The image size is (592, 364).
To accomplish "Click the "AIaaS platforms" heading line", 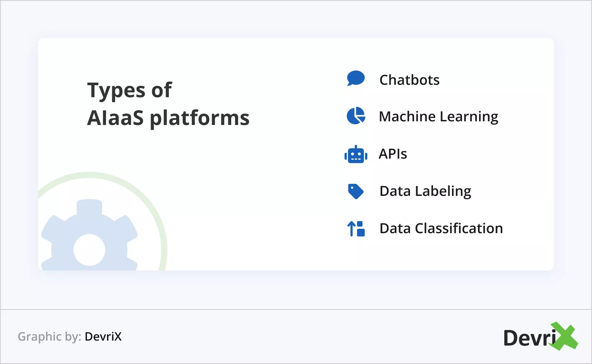I will pos(168,118).
